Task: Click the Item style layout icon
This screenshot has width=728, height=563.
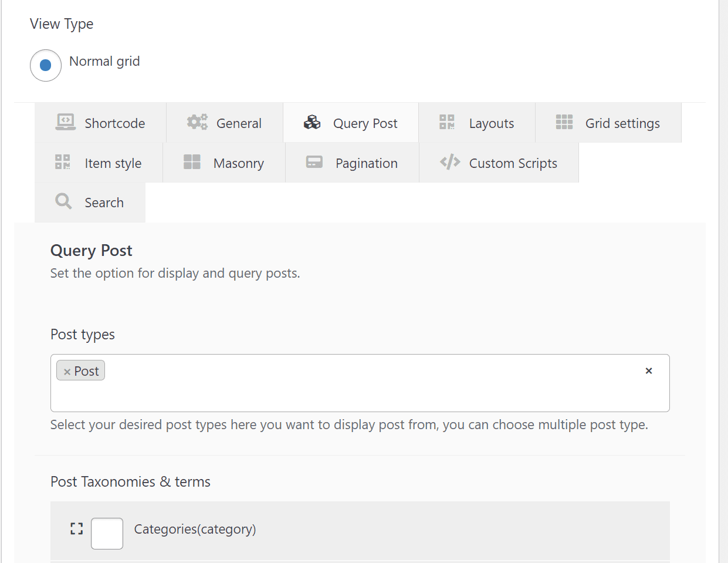Action: point(62,162)
